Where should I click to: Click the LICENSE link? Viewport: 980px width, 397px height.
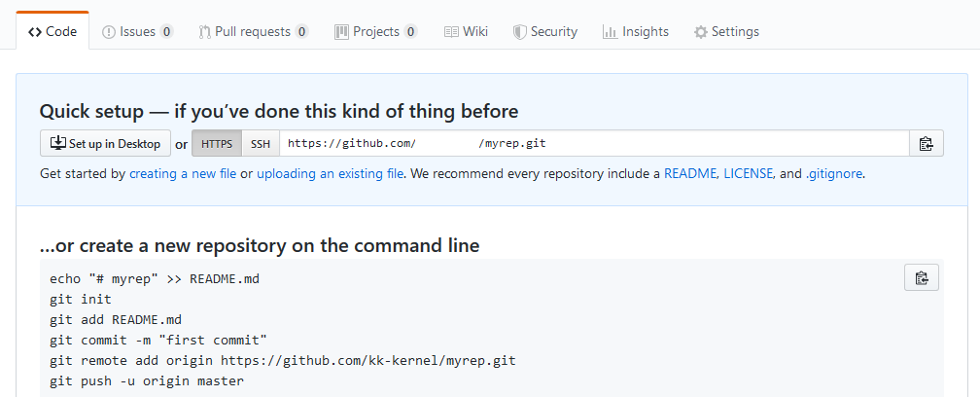tap(749, 174)
